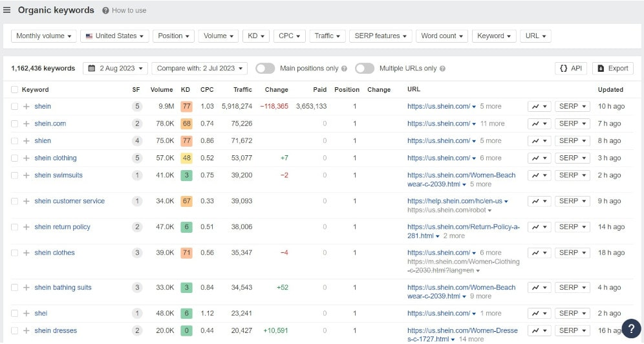This screenshot has width=644, height=344.
Task: Click the shein bathing suits keyword link
Action: (x=63, y=288)
